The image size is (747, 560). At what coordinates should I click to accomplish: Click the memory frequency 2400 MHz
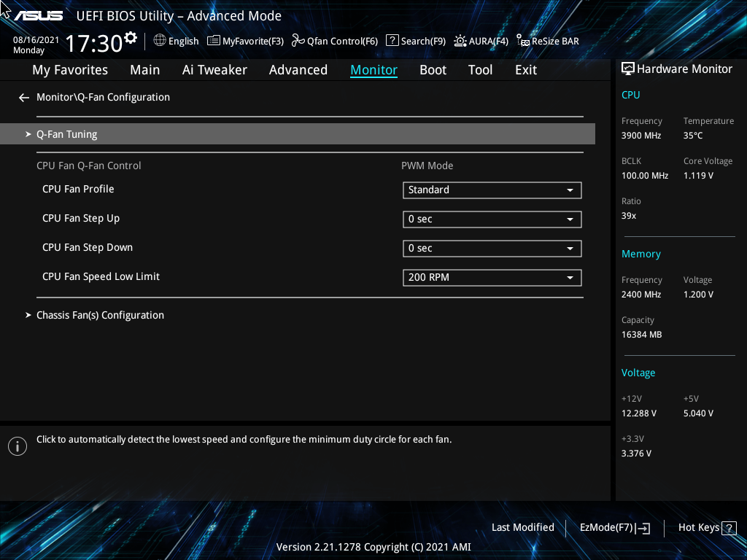pos(640,295)
